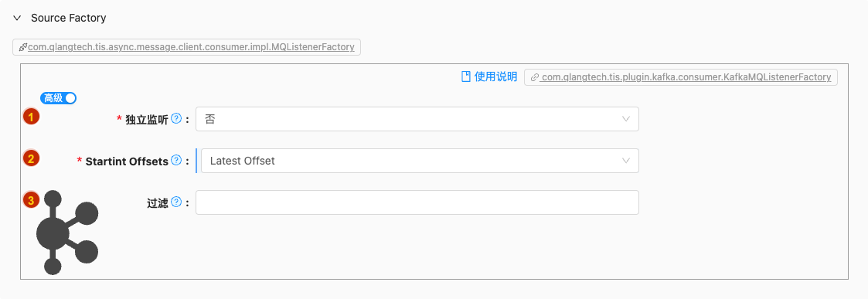Click the help icon beside Startint Offsets

click(176, 161)
